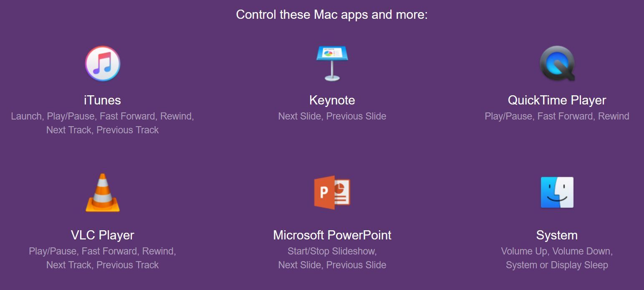Click the QuickTime Player icon
644x290 pixels.
pyautogui.click(x=557, y=64)
